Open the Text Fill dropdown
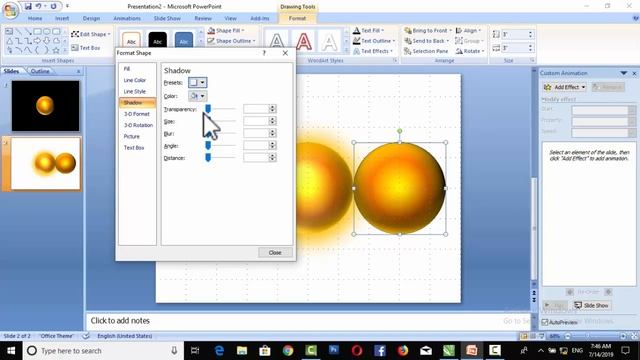 pos(368,31)
